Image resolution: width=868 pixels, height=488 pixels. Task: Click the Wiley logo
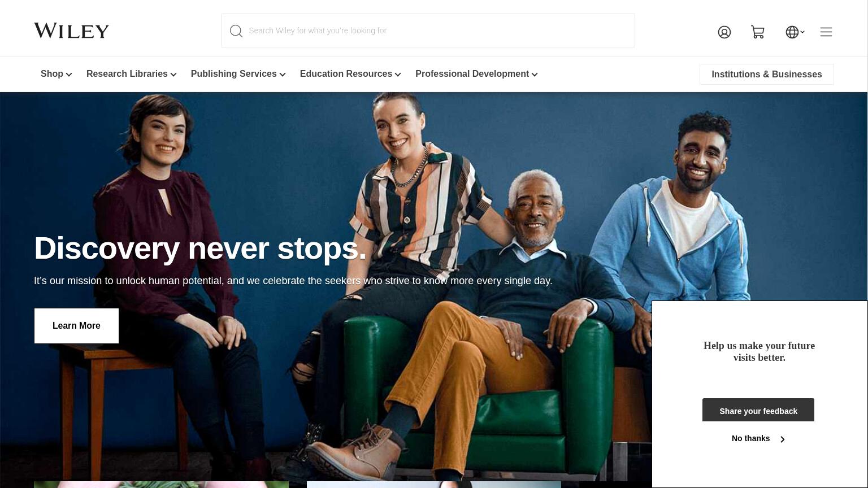pos(71,30)
